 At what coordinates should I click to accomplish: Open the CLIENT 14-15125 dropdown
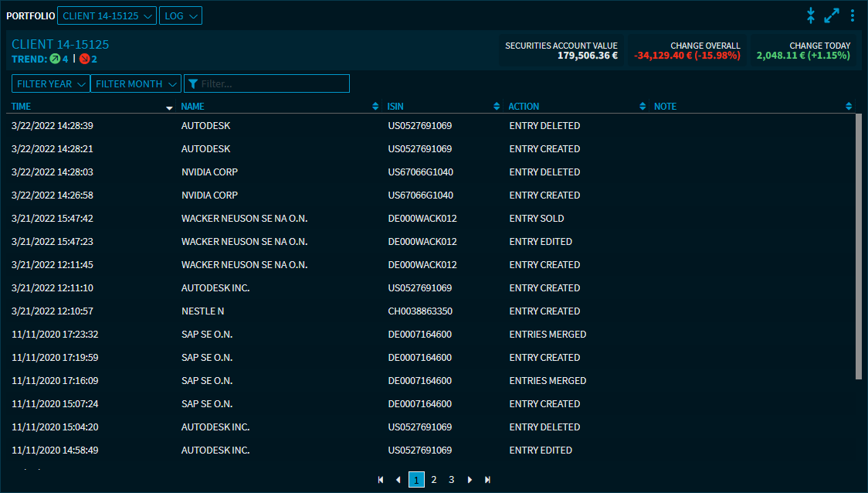point(107,15)
